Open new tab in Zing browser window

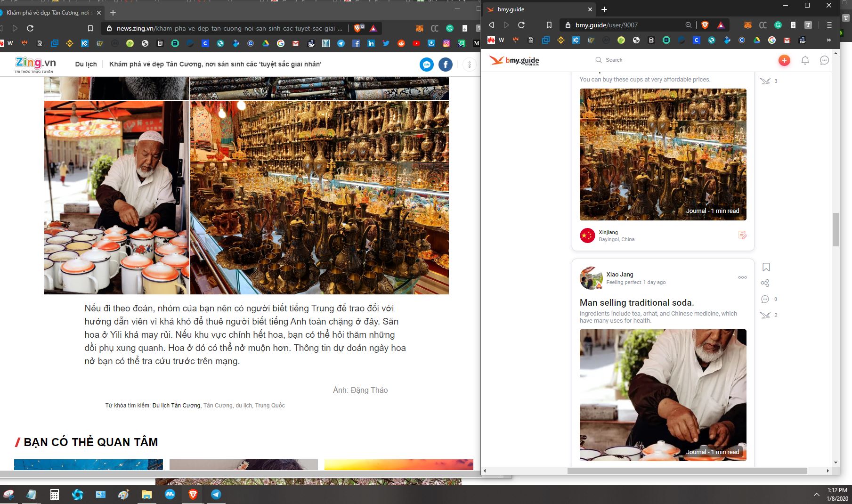pos(113,13)
